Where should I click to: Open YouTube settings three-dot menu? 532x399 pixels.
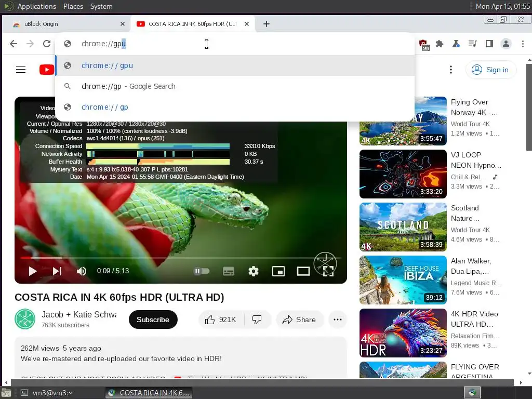450,70
